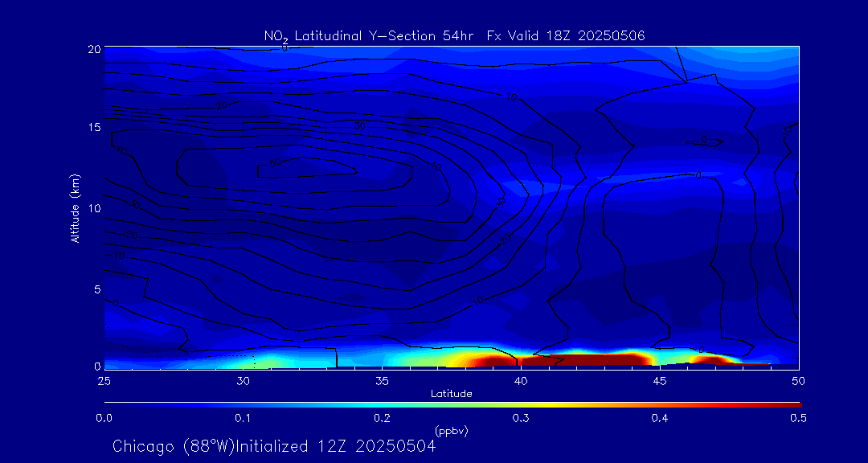The image size is (868, 463).
Task: Click latitude tick label 50
Action: pyautogui.click(x=799, y=380)
